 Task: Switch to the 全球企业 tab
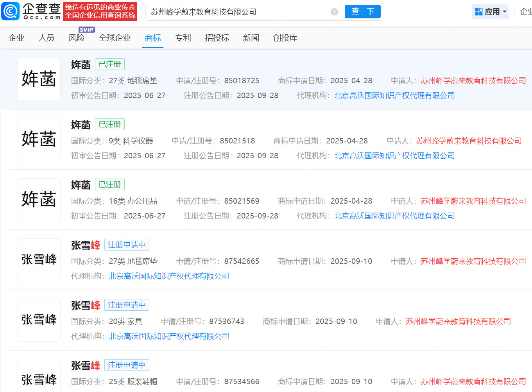click(x=115, y=38)
